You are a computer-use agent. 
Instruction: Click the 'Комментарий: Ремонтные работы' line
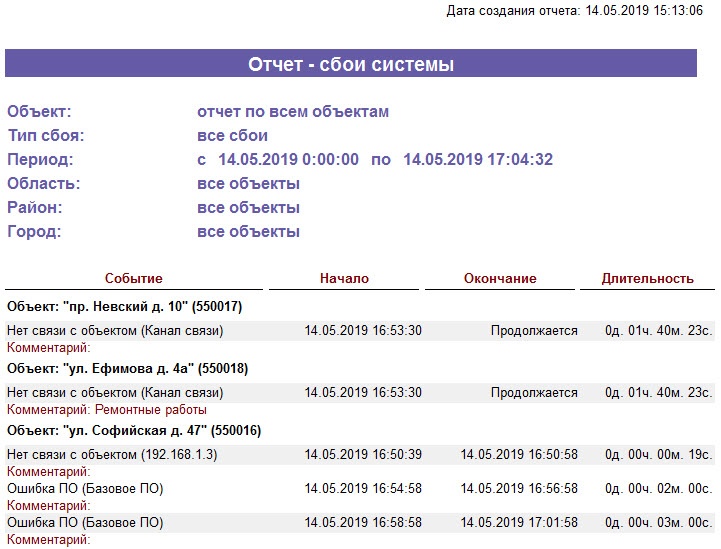pyautogui.click(x=107, y=409)
